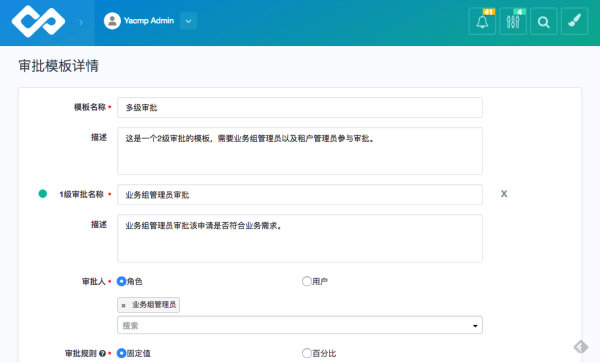This screenshot has width=600, height=363.
Task: Click the infinity logo home icon
Action: pos(38,21)
